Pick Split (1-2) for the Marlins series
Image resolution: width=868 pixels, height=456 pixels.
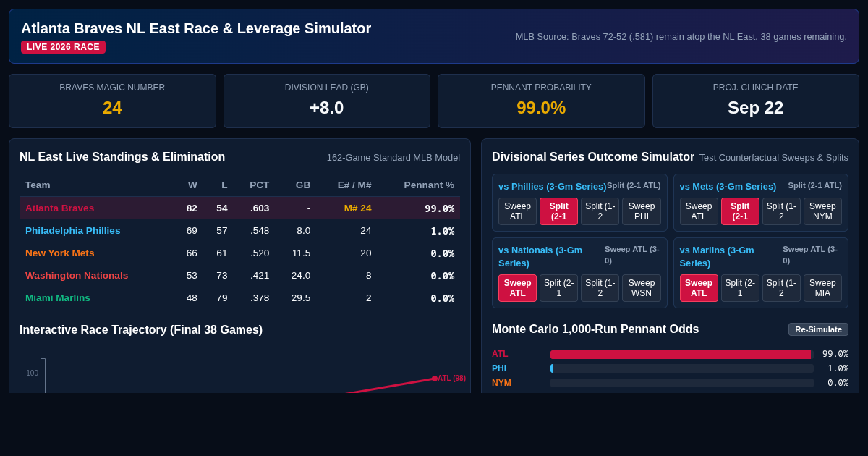[x=781, y=288]
